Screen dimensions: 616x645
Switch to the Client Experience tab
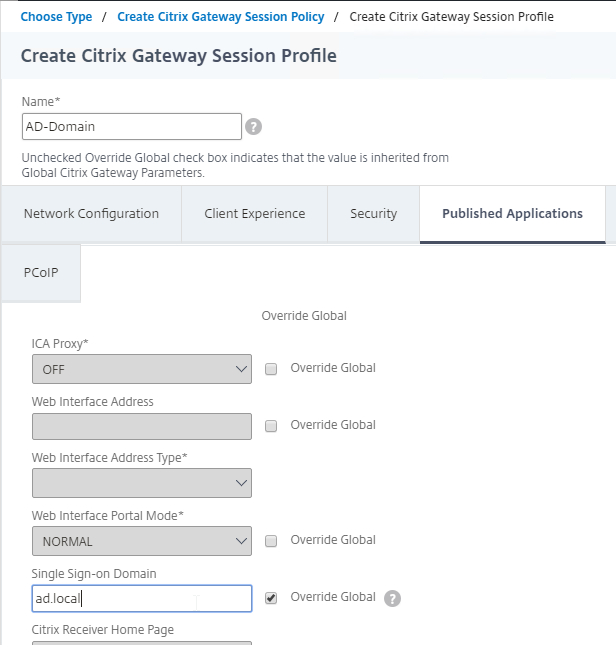(255, 213)
